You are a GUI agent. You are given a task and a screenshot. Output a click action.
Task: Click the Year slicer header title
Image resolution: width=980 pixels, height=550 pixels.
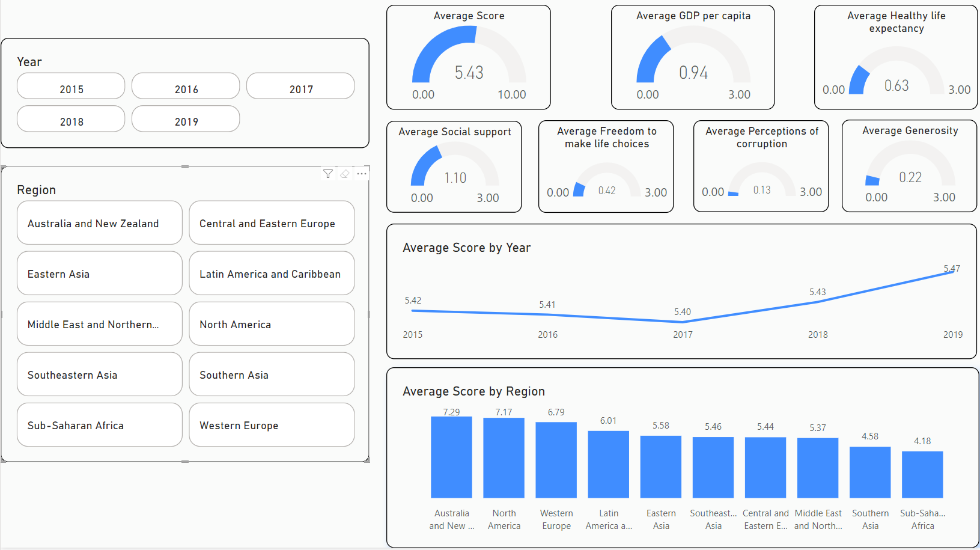[x=29, y=62]
